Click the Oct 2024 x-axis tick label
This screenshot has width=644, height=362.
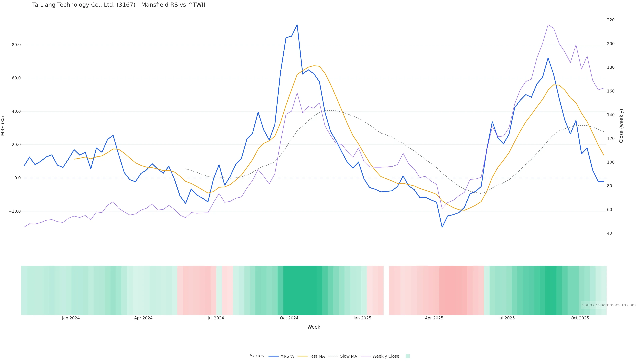289,318
